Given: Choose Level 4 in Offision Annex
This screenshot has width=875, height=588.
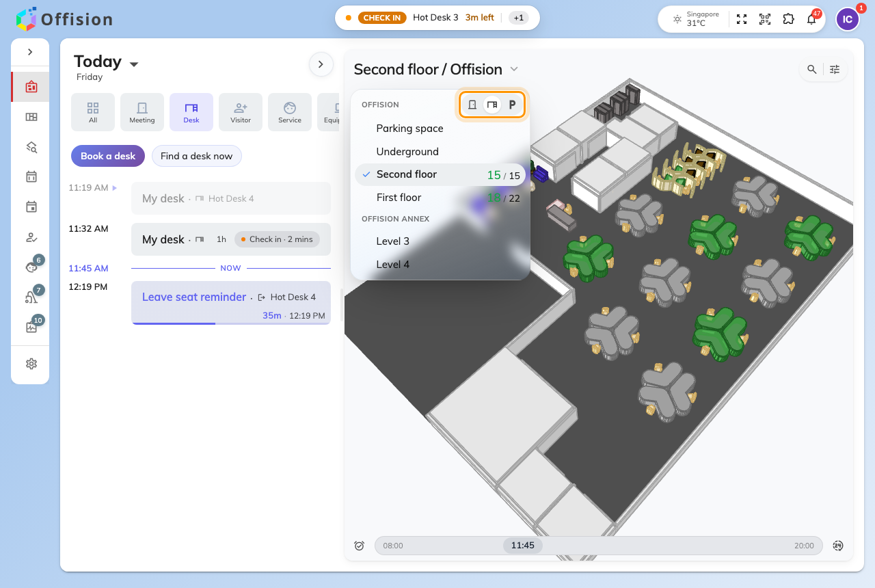Looking at the screenshot, I should pos(440,265).
